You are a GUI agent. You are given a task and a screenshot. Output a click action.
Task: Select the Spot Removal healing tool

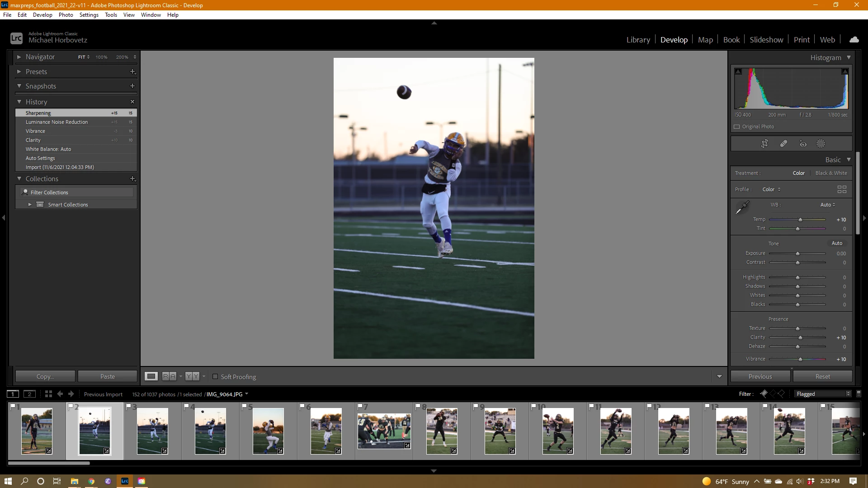[783, 144]
